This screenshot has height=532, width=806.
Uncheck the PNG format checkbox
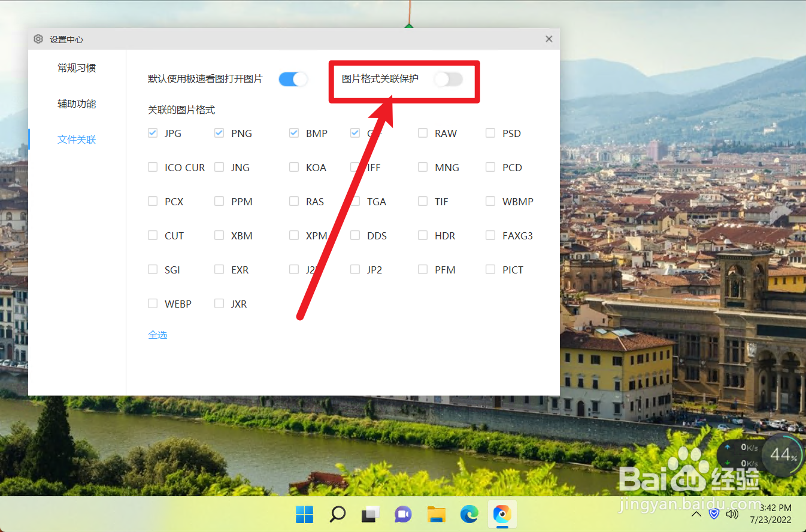(219, 133)
